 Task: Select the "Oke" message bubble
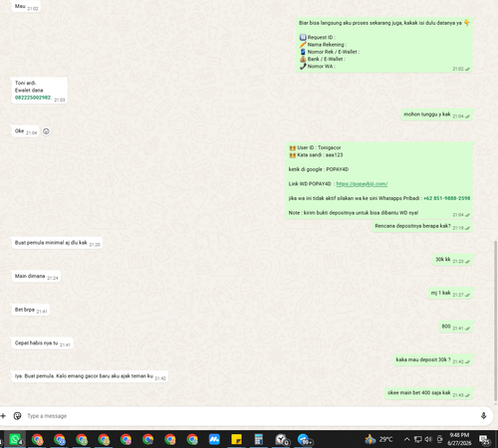[25, 131]
